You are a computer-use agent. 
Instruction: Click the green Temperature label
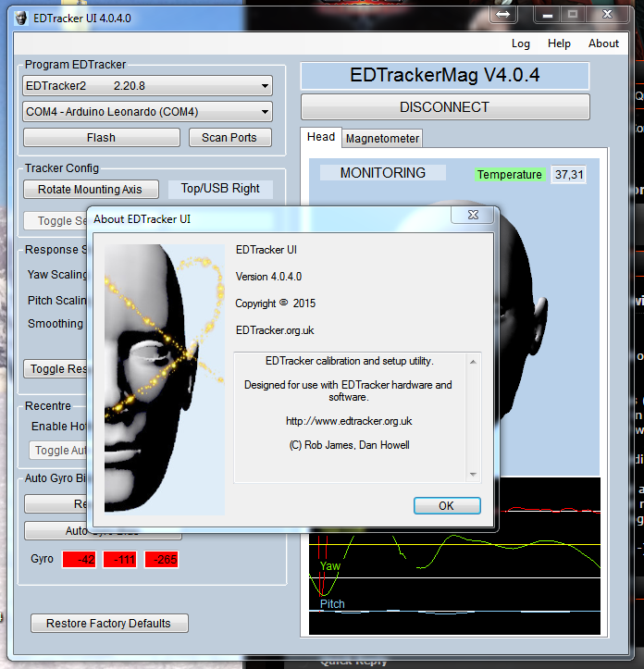click(510, 175)
